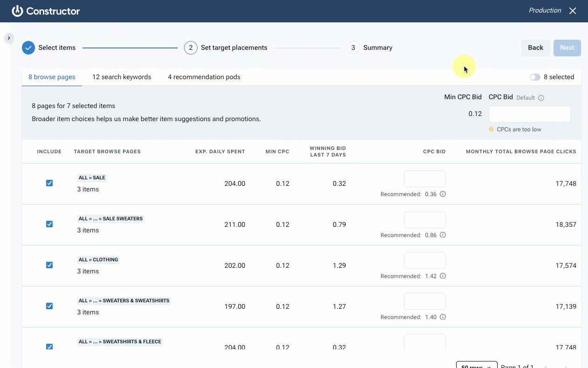Click the Next button
Image resolution: width=588 pixels, height=368 pixels.
click(567, 48)
